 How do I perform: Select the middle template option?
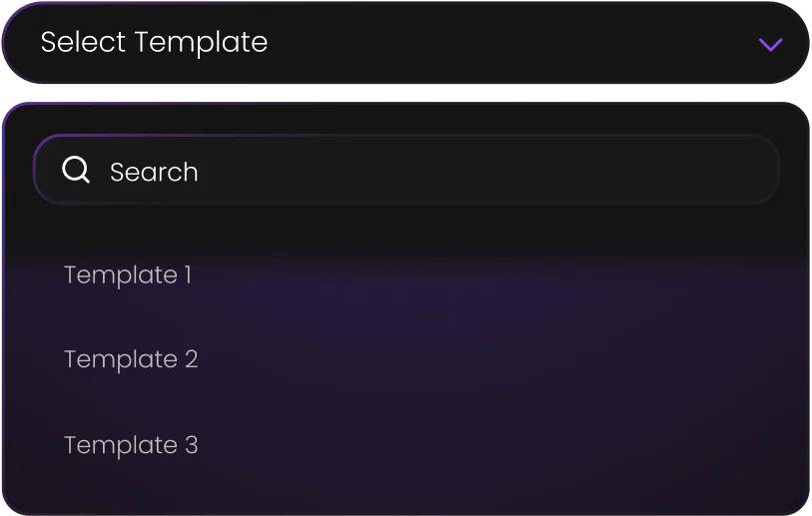coord(131,359)
